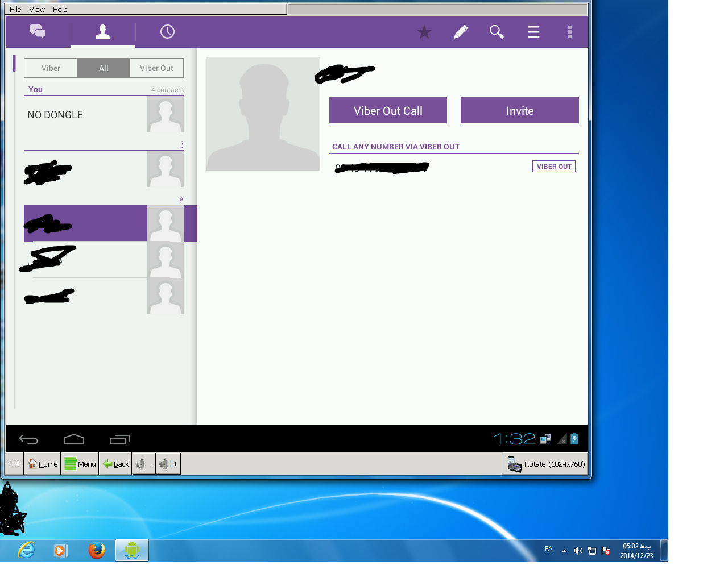
Task: Filter contacts by Viber
Action: click(x=51, y=68)
